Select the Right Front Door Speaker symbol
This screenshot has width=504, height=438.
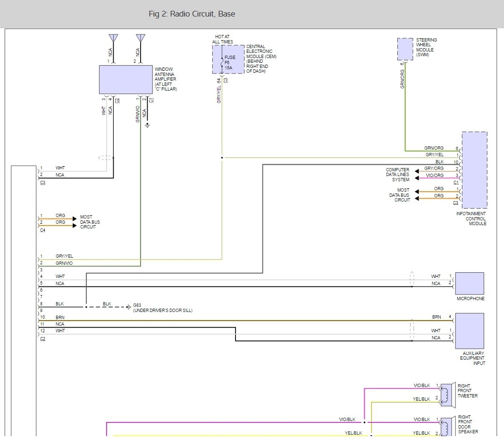pyautogui.click(x=447, y=427)
